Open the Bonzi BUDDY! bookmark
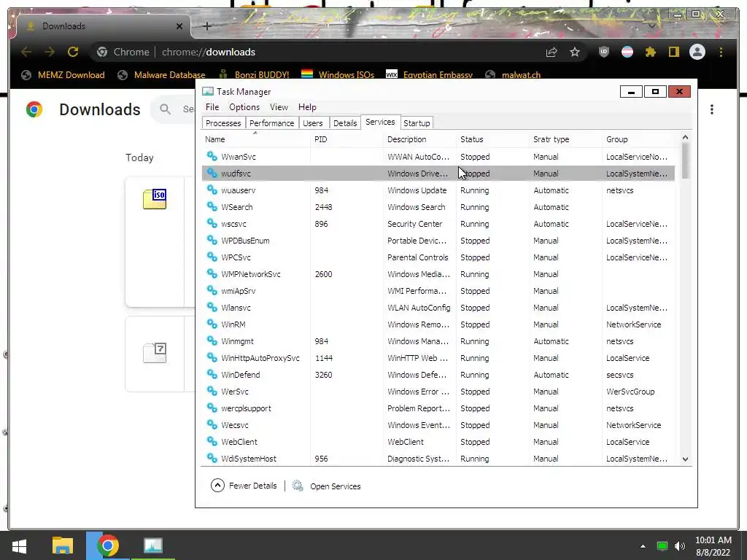 click(254, 75)
